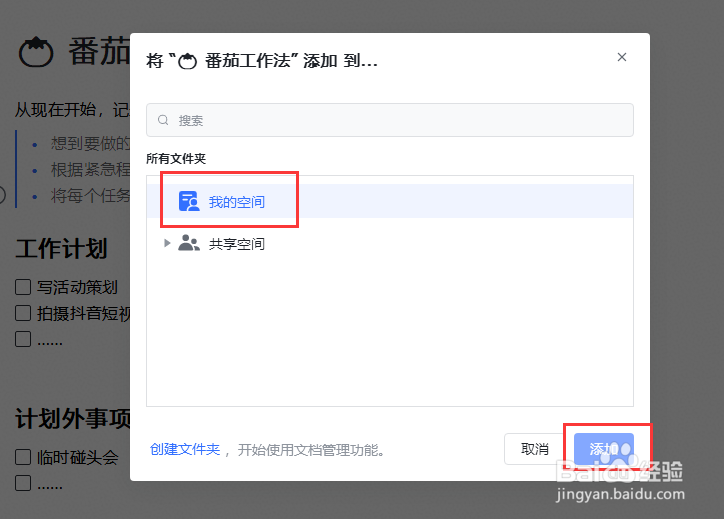Click the 临时碰头会 text in document
This screenshot has width=724, height=519.
(78, 458)
